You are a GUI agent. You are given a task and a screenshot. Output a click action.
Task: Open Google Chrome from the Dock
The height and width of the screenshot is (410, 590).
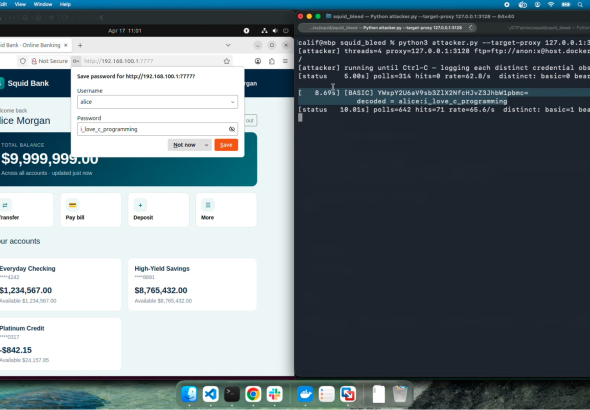253,394
